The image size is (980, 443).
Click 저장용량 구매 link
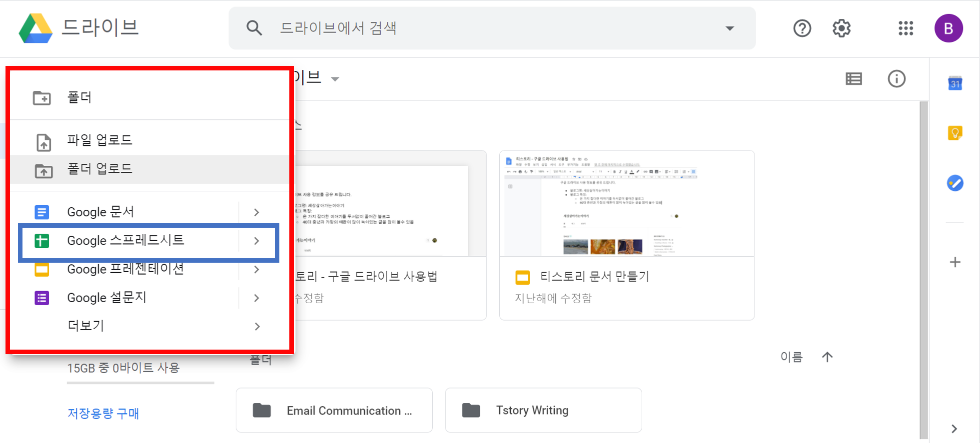(103, 414)
